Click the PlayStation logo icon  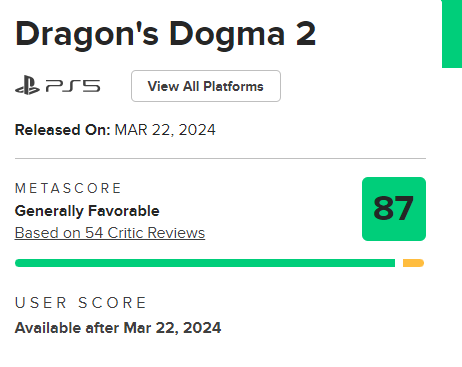coord(27,86)
